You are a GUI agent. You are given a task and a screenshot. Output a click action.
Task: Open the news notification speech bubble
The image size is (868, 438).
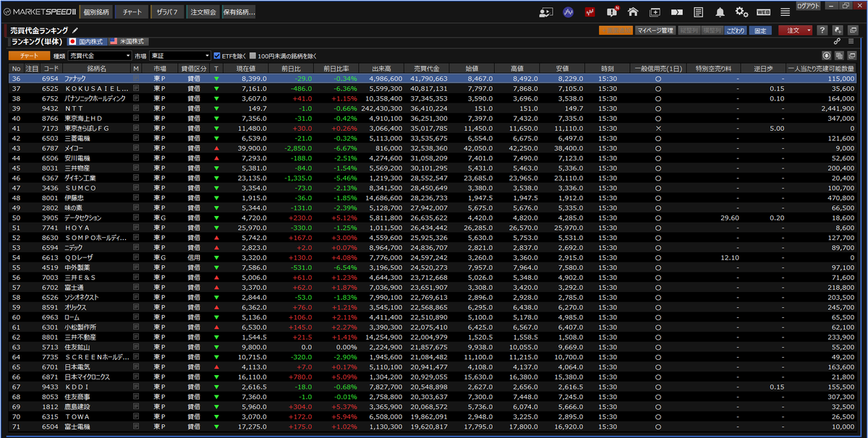pos(612,12)
